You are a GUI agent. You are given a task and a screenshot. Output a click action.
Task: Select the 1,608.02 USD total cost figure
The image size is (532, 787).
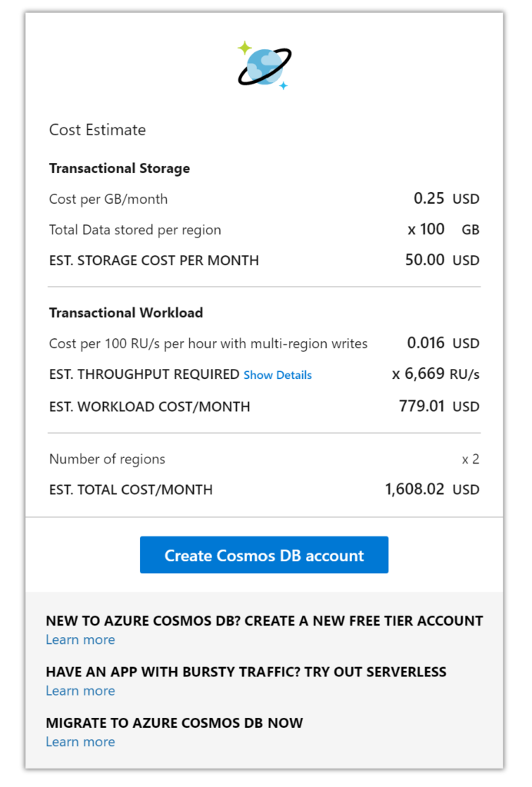[432, 490]
